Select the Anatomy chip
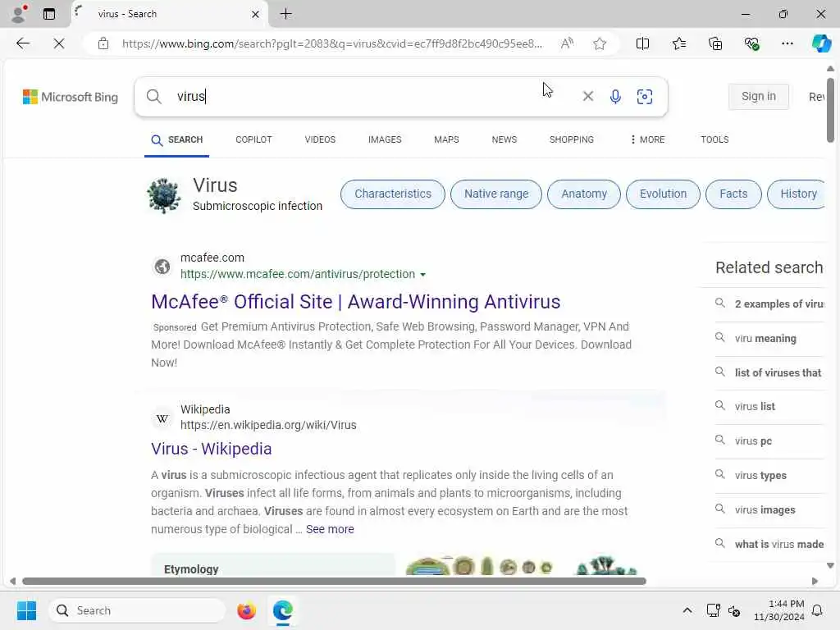The image size is (840, 630). click(x=584, y=194)
